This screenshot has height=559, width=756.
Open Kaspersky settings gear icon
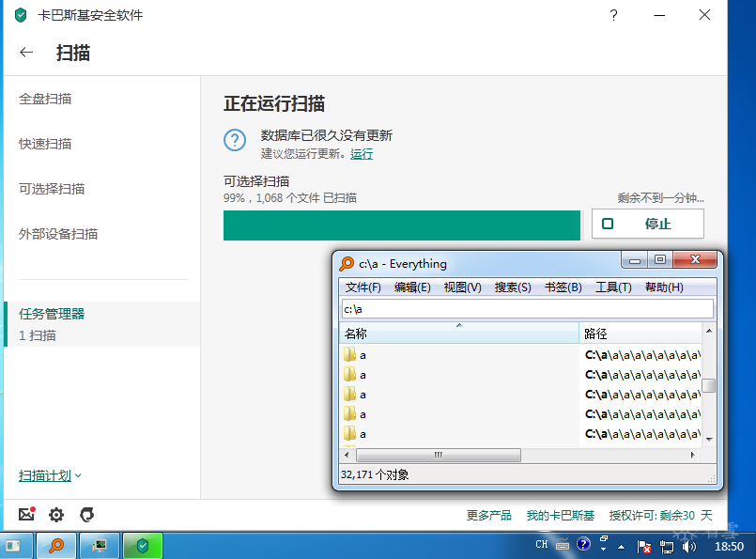coord(56,515)
